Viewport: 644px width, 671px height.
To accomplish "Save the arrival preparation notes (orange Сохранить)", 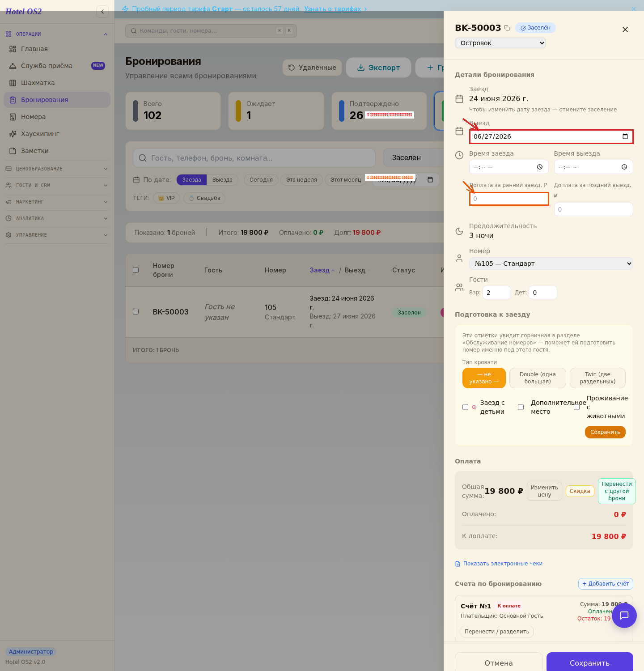I will click(605, 432).
